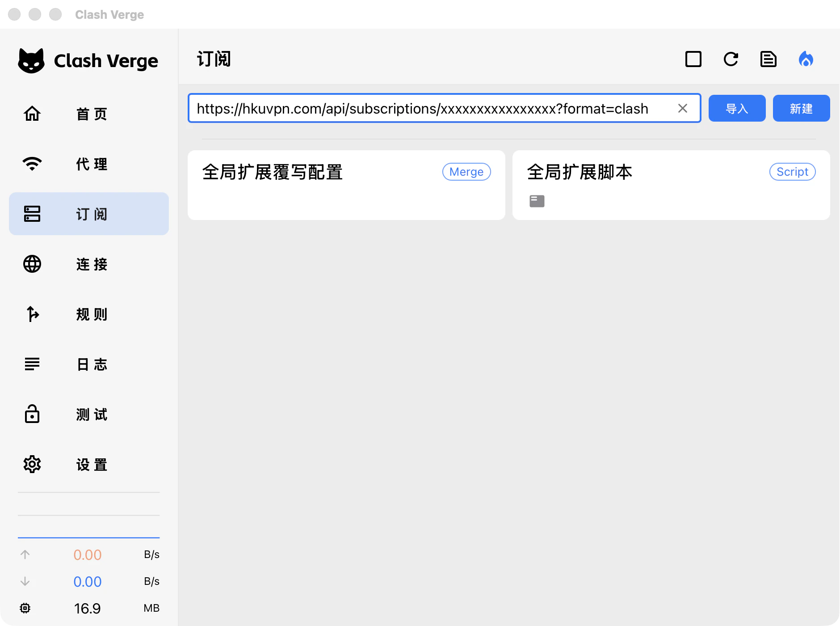Screen dimensions: 840x626
Task: Click the Clash Verge cat logo
Action: (31, 61)
